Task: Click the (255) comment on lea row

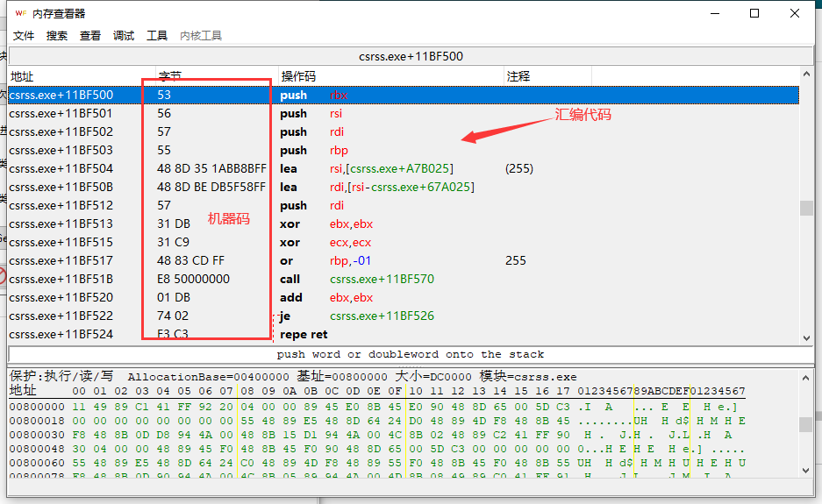Action: (519, 168)
